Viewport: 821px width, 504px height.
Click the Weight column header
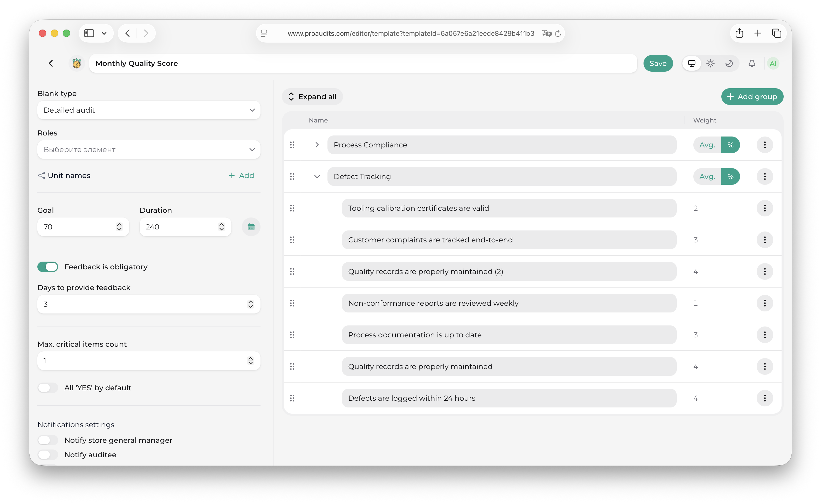click(x=705, y=120)
